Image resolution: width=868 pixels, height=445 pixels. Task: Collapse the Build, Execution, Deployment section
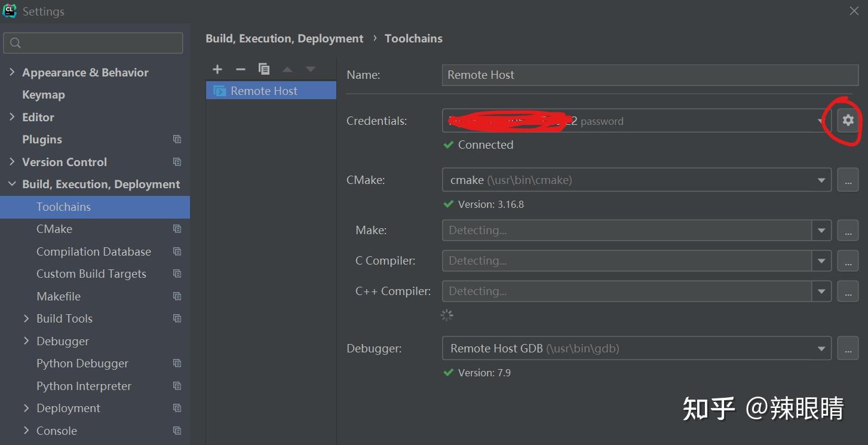click(x=13, y=184)
